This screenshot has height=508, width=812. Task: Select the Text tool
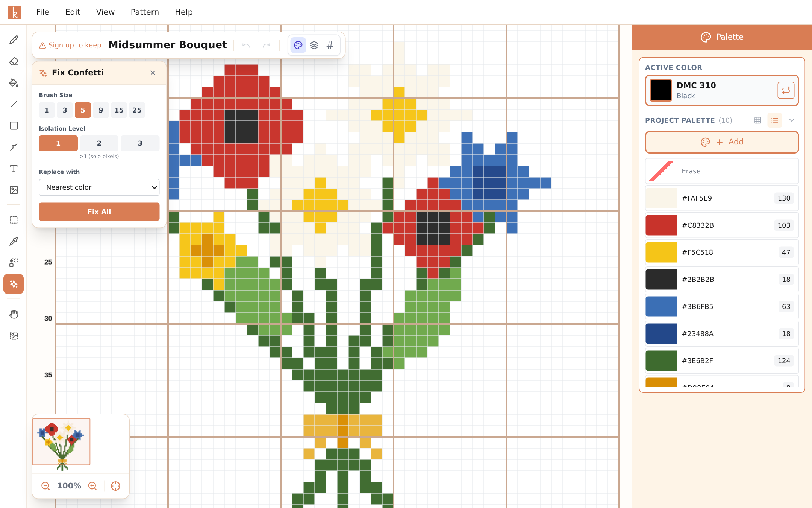click(x=14, y=169)
